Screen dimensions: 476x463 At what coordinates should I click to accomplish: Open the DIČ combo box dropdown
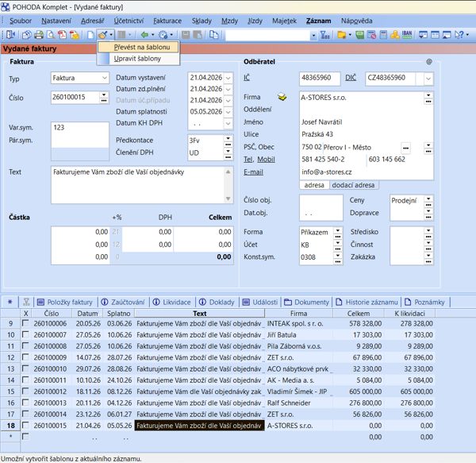(428, 79)
